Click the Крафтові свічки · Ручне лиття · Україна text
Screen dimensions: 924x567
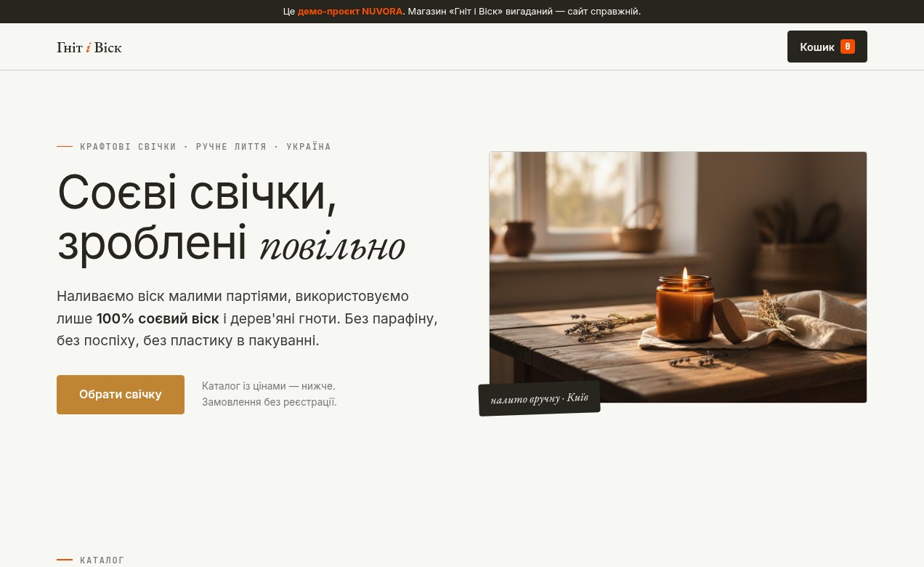tap(206, 147)
